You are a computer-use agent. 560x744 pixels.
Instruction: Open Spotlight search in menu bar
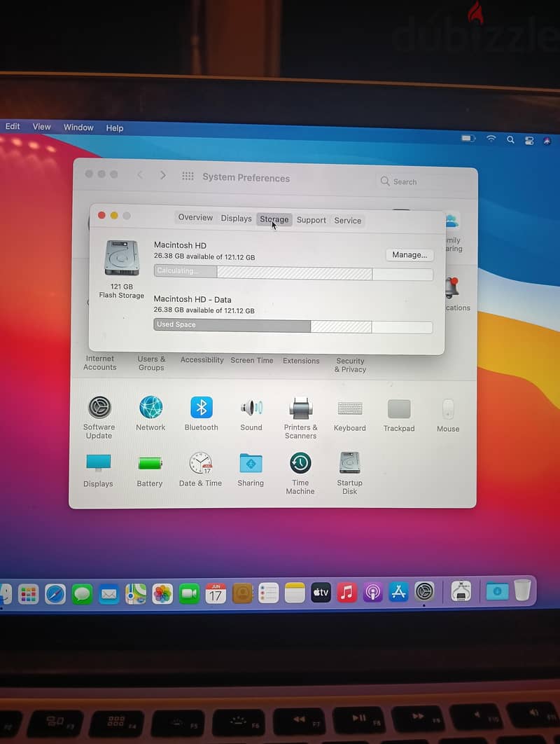(x=511, y=139)
